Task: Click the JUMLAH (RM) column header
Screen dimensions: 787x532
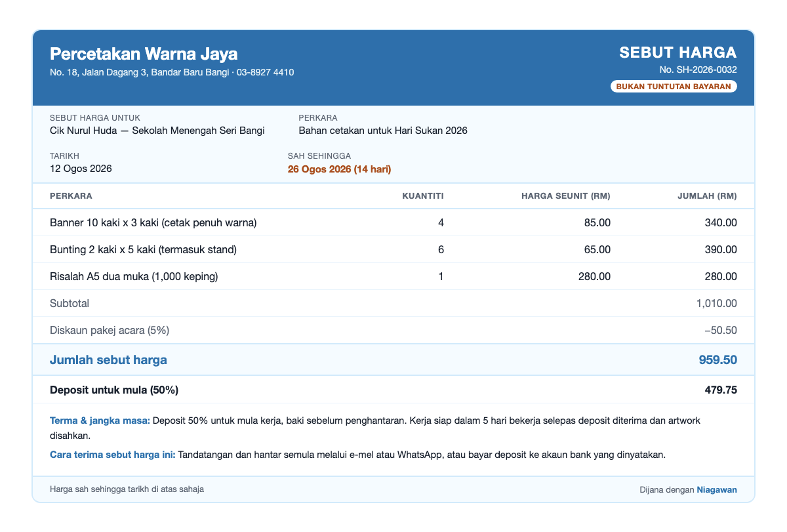Action: tap(707, 196)
